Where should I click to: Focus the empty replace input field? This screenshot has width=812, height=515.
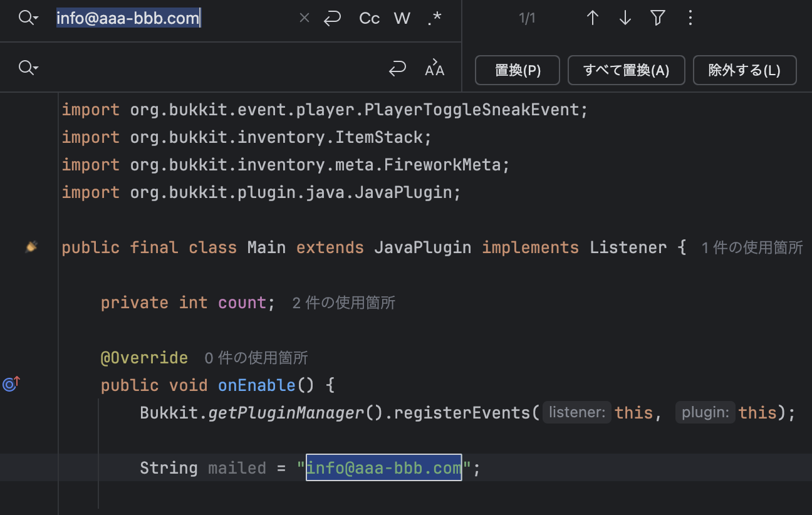[x=213, y=68]
